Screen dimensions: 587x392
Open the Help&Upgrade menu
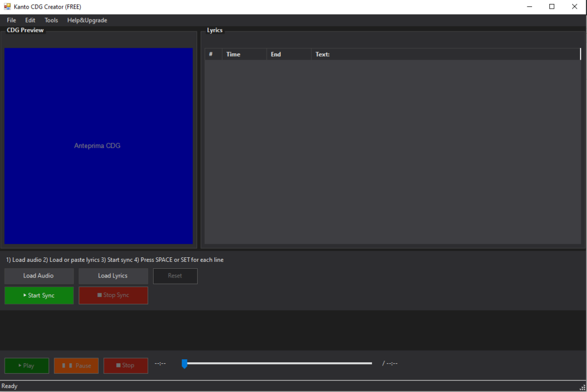pyautogui.click(x=87, y=20)
